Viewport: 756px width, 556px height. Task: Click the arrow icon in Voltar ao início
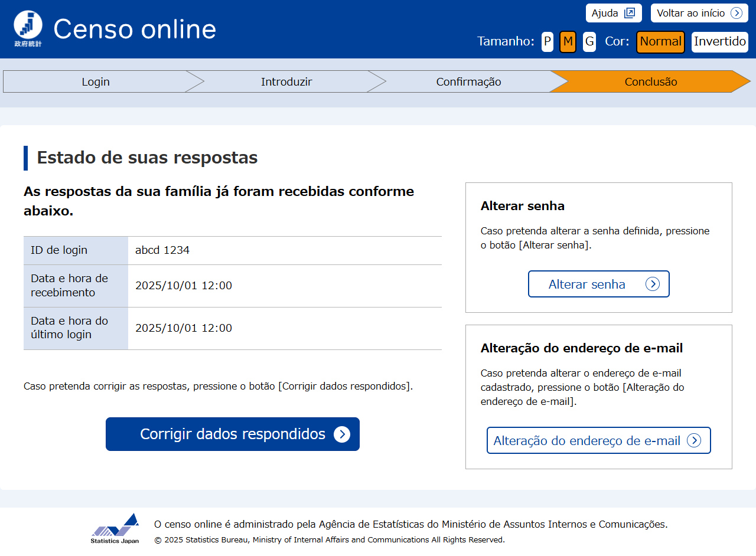click(x=736, y=13)
